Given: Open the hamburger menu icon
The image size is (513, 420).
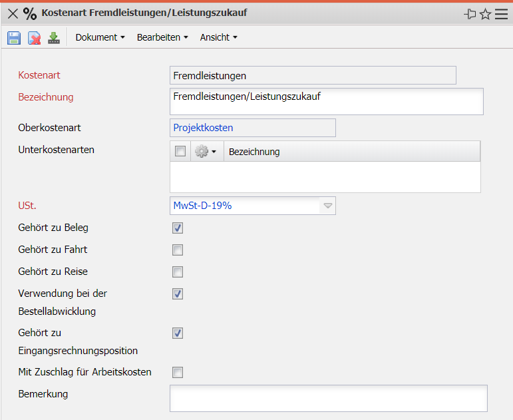Looking at the screenshot, I should pyautogui.click(x=501, y=14).
